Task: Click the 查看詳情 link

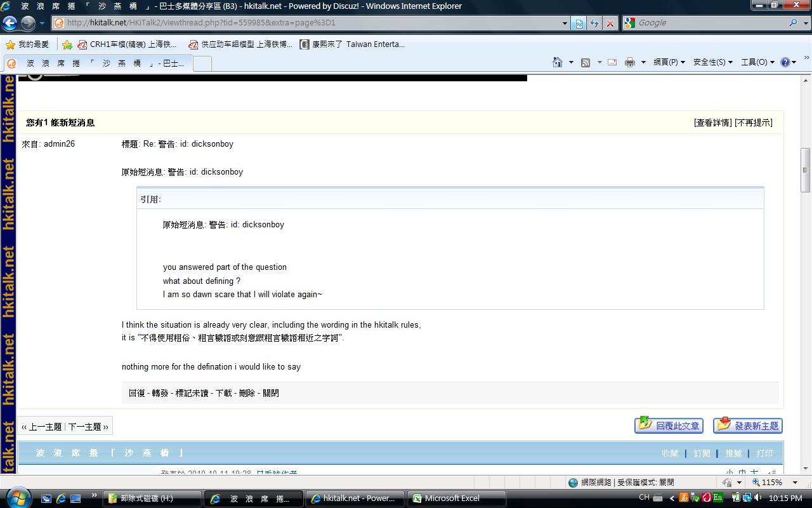Action: pyautogui.click(x=713, y=123)
